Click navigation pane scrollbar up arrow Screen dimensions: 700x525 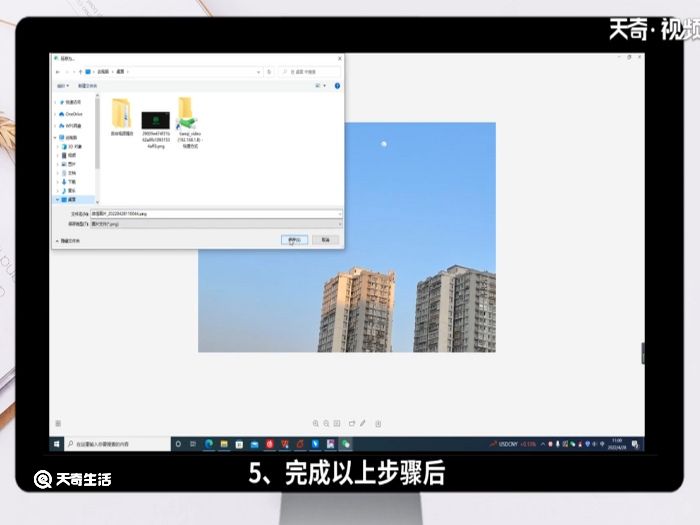(97, 96)
